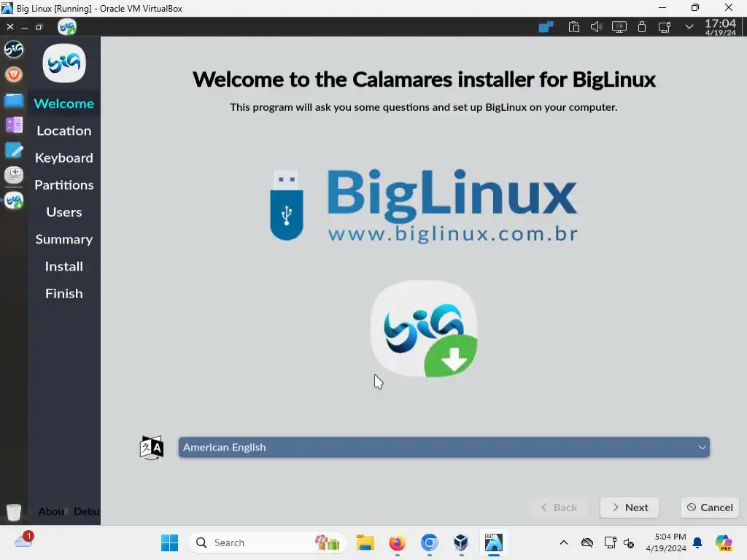This screenshot has height=560, width=747.
Task: Cancel the Calamares installation
Action: point(710,507)
